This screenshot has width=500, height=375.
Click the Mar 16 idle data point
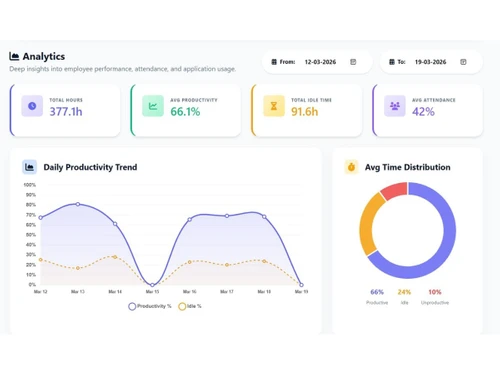[190, 262]
